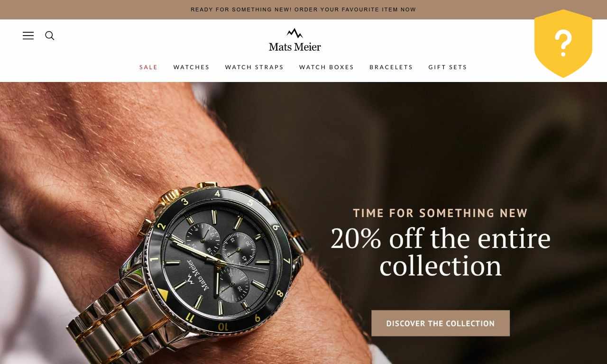Select WATCH STRAPS in the navigation
607x364 pixels.
point(254,67)
